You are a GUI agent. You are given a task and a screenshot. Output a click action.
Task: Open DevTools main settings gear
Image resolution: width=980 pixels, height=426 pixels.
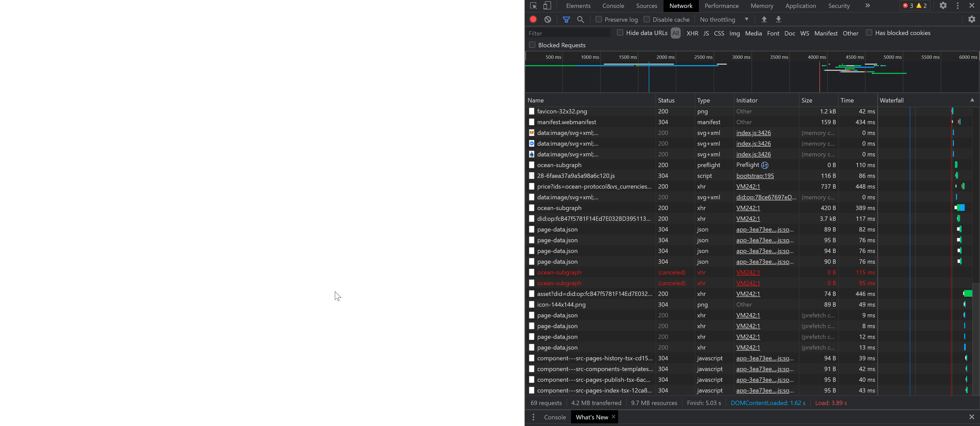943,6
